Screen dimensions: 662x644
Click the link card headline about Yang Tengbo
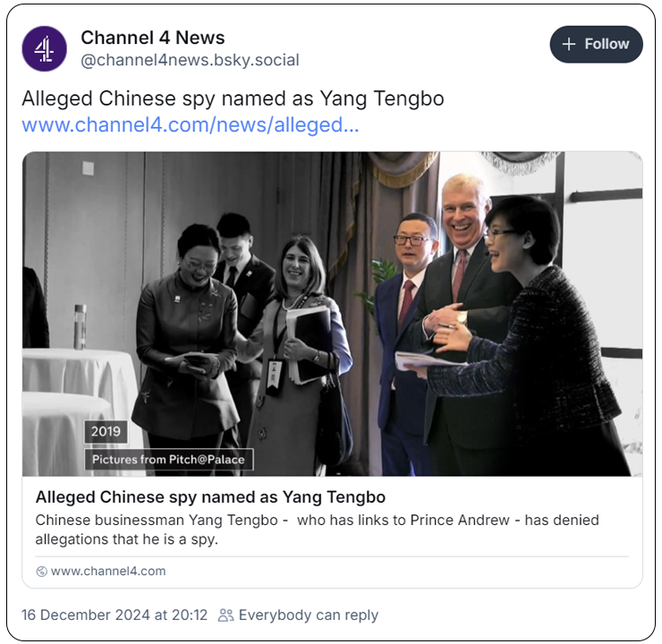pos(210,497)
